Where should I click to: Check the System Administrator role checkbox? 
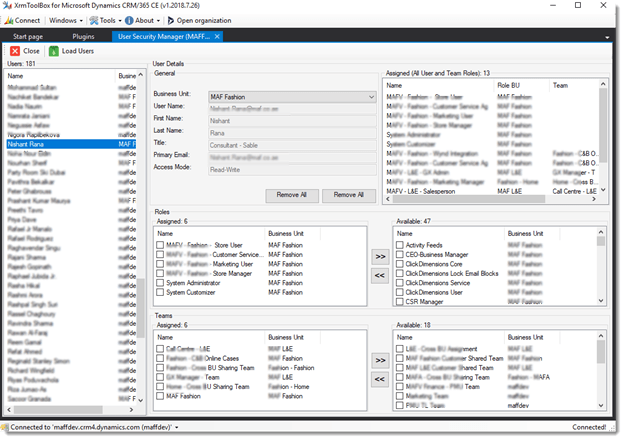pos(161,281)
